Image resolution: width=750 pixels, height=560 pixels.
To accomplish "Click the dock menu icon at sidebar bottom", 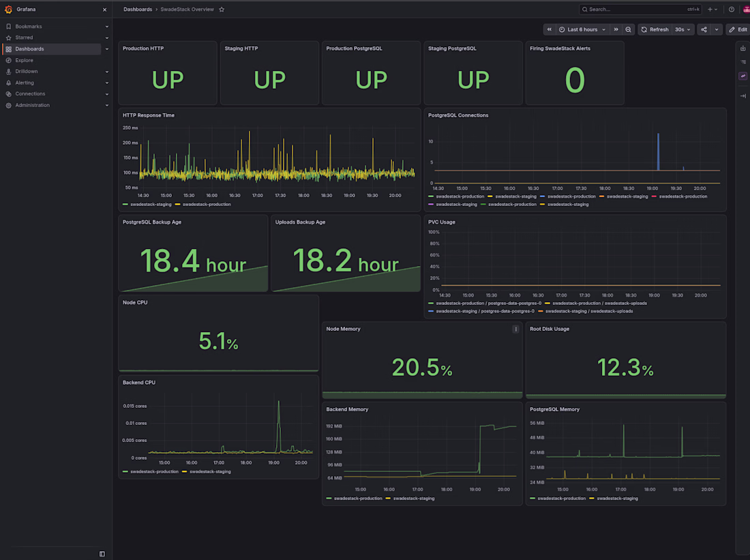I will 102,554.
